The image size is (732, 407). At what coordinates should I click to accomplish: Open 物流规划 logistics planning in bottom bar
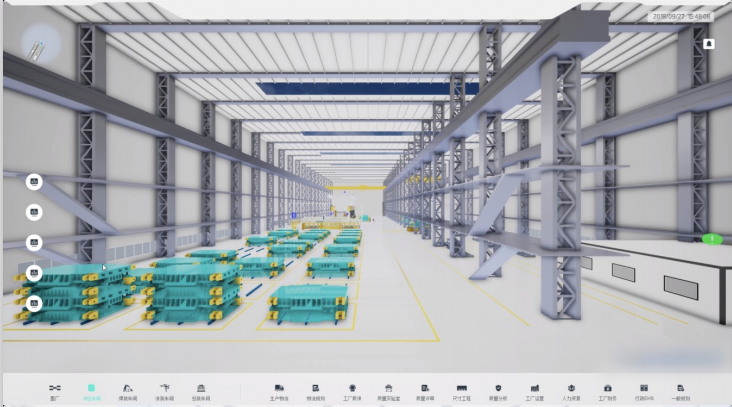315,390
